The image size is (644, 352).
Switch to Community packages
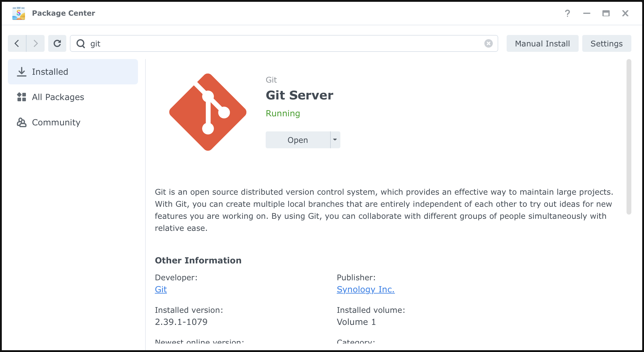[56, 122]
